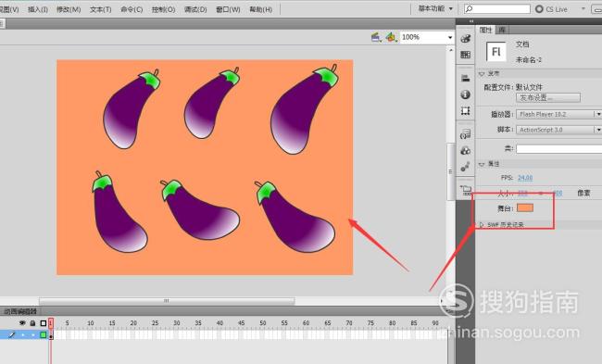
Task: Click the FPS 24.00 value
Action: click(525, 178)
